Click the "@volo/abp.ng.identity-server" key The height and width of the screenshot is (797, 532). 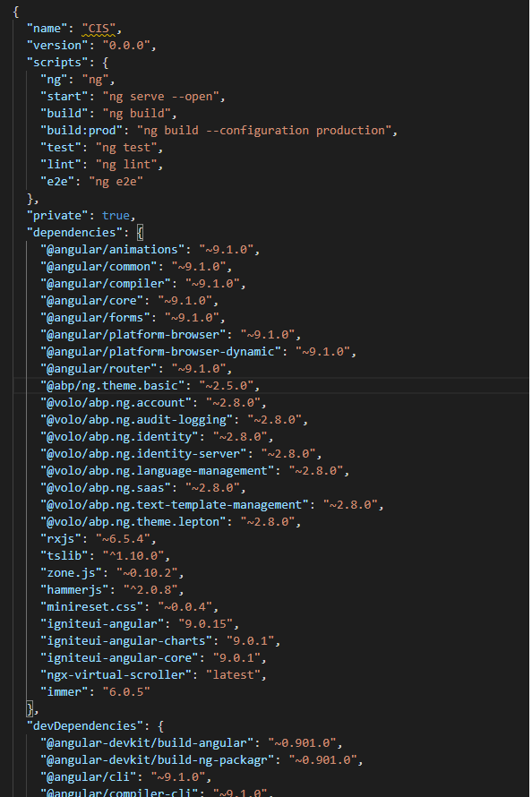[143, 454]
